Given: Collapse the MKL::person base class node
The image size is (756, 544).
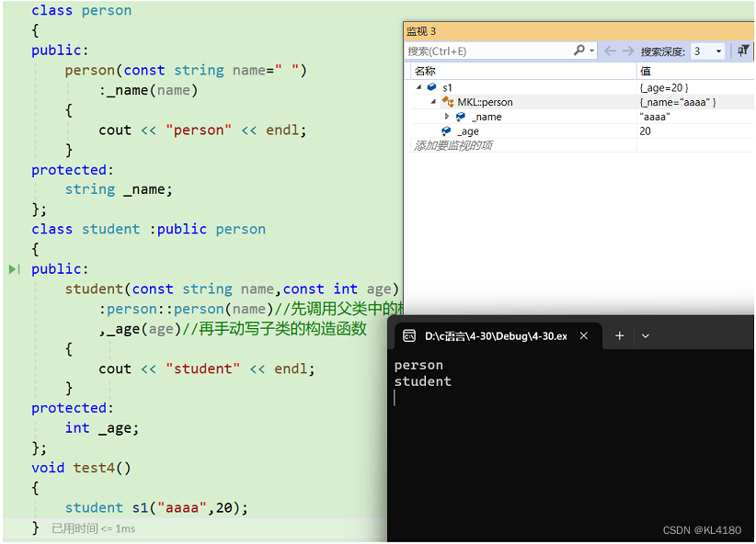Looking at the screenshot, I should (x=433, y=102).
